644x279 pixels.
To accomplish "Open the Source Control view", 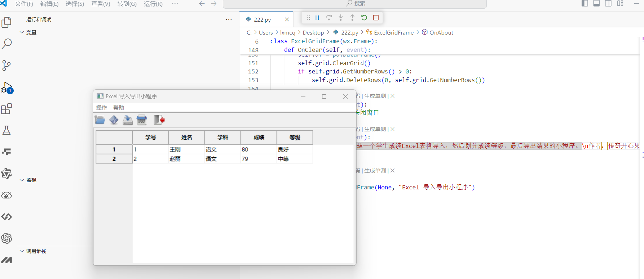I will click(x=6, y=66).
